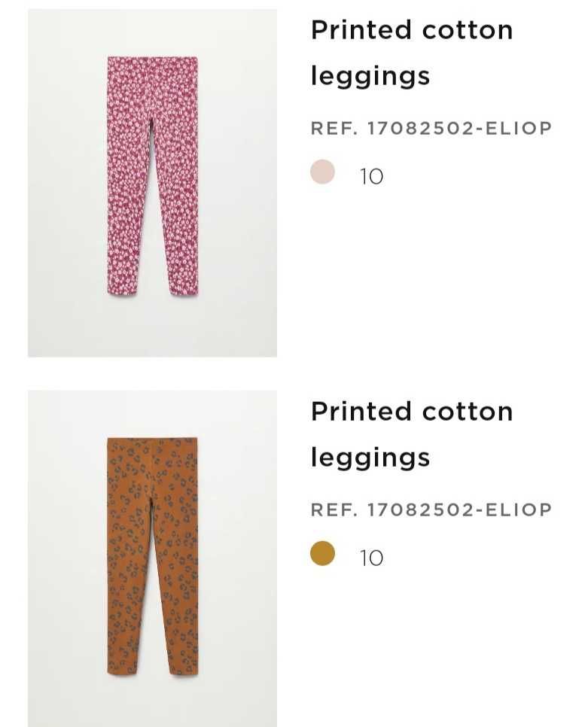
Task: Open pink item's 'Printed cotton' title line
Action: [x=412, y=30]
